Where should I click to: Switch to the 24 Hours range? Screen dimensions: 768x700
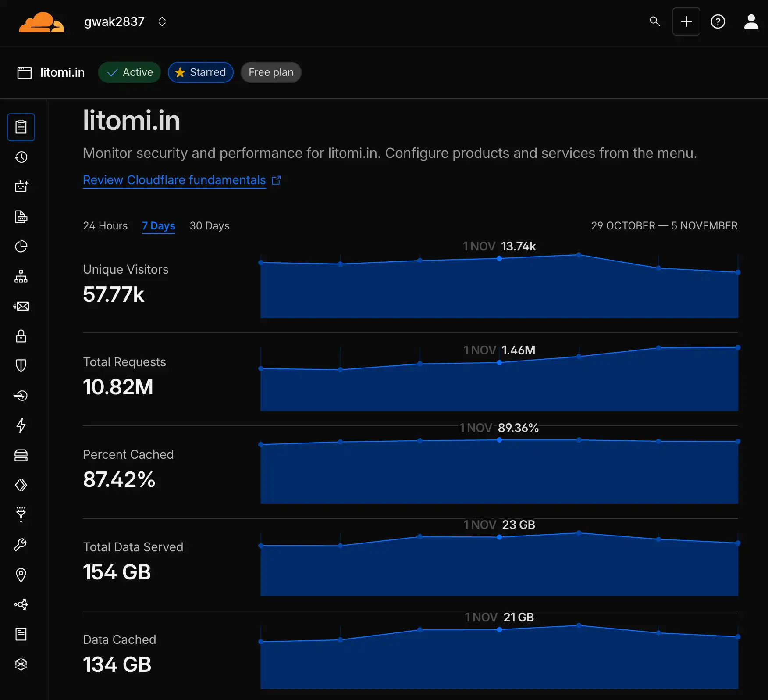tap(105, 226)
